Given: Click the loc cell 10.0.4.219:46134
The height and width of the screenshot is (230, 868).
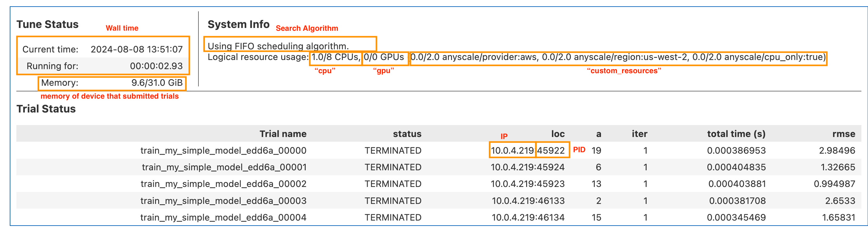Looking at the screenshot, I should point(528,217).
